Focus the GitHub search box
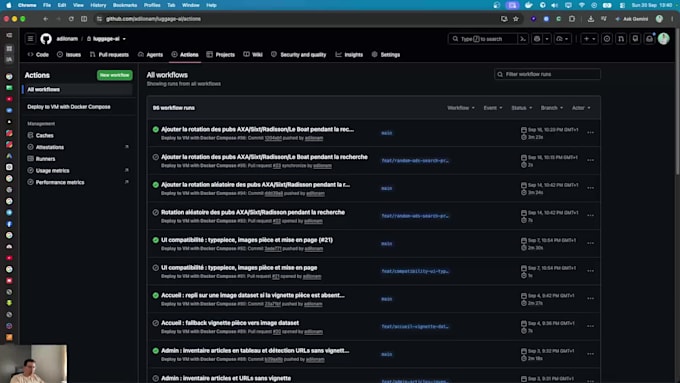 tap(482, 39)
